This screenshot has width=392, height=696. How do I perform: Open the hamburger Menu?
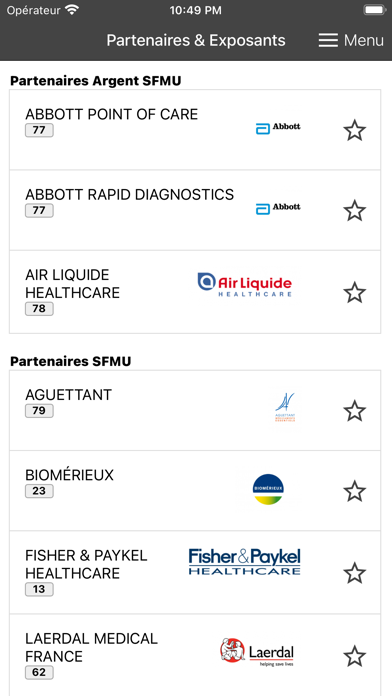(x=351, y=40)
